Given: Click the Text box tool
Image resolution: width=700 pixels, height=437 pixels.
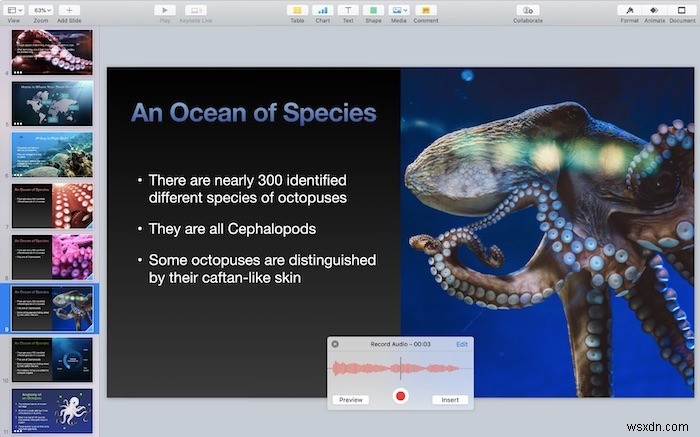Looking at the screenshot, I should (x=348, y=10).
